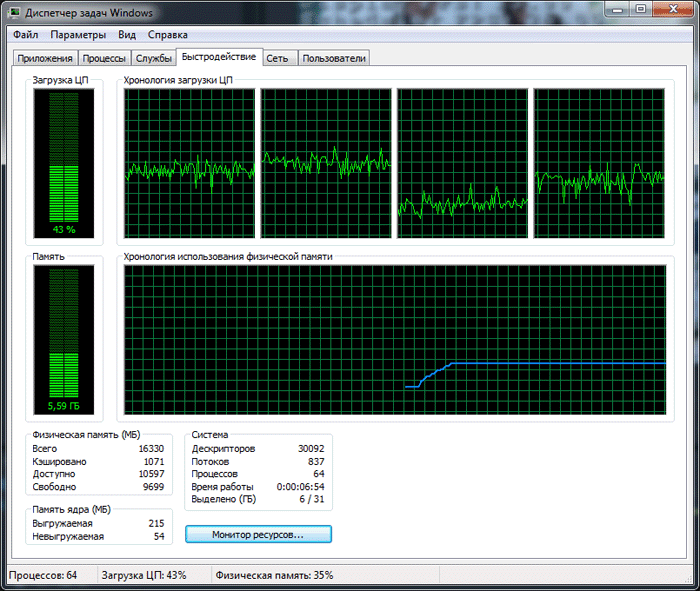The width and height of the screenshot is (700, 591).
Task: Click the physical memory usage history graph
Action: [x=395, y=340]
